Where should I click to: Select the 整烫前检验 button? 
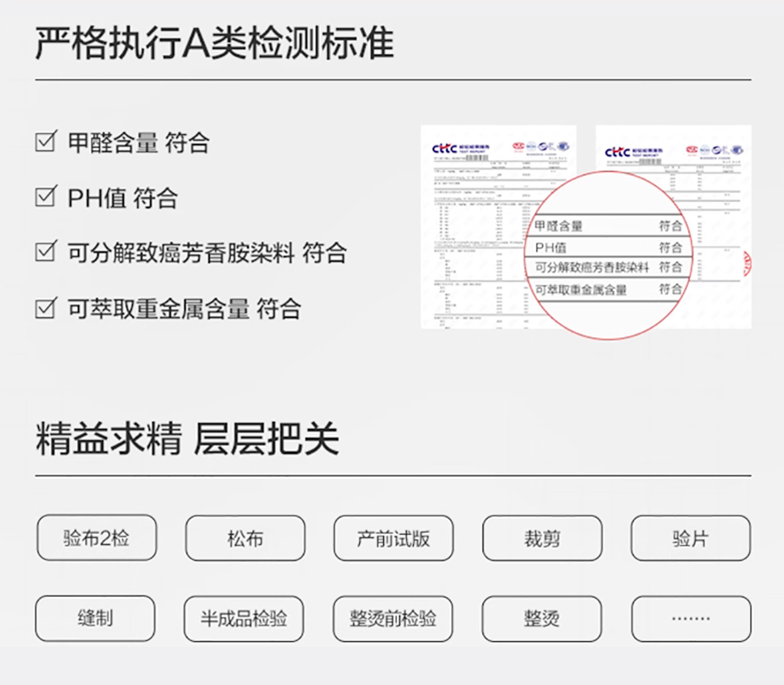[x=393, y=619]
